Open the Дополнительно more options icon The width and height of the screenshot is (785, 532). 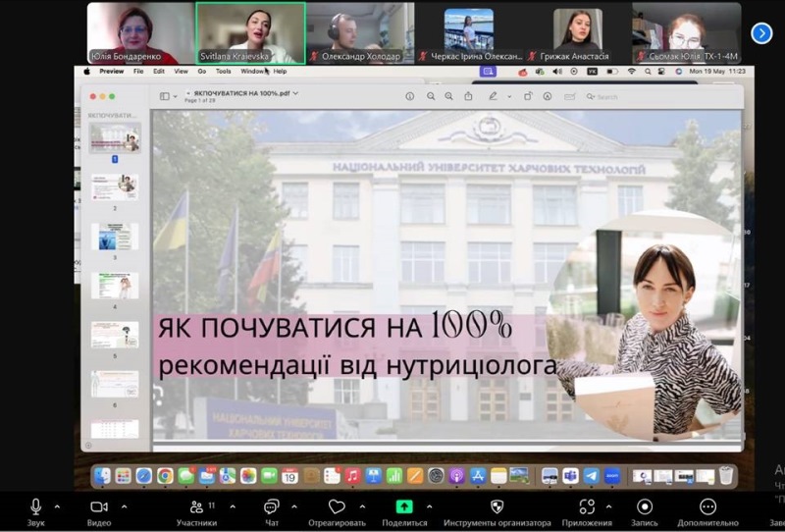click(707, 507)
